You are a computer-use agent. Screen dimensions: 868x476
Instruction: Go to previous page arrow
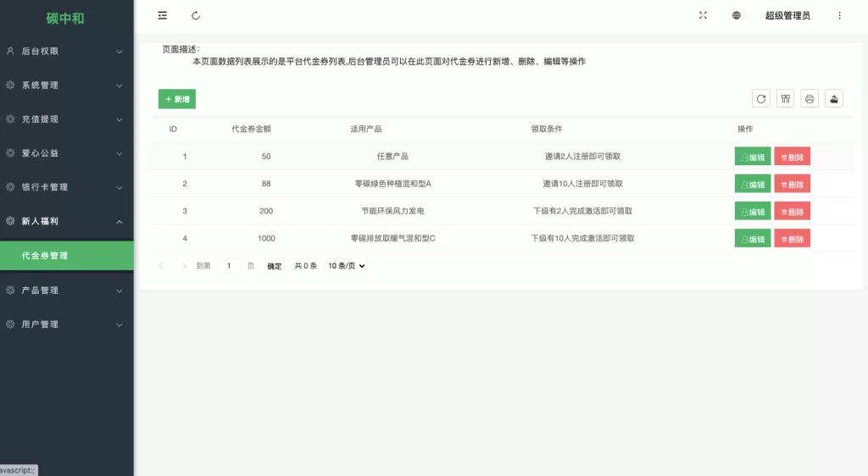pos(161,266)
